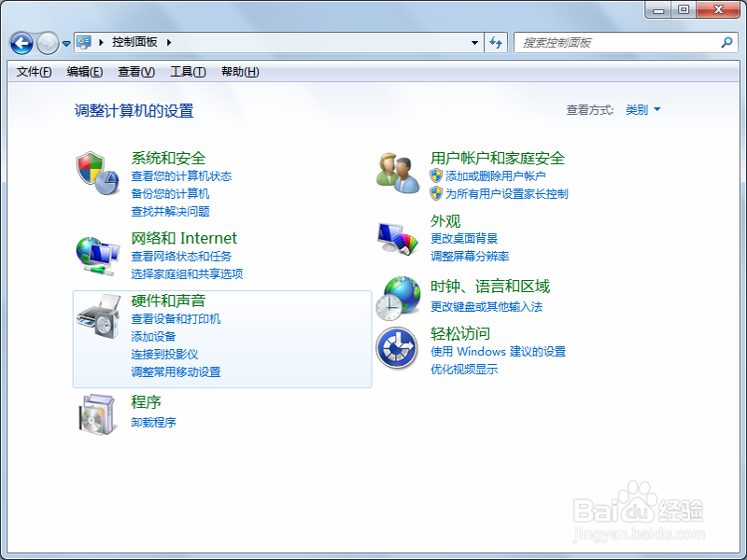This screenshot has height=560, width=747.
Task: Click the 调整屏幕分辨率 link
Action: (x=471, y=256)
